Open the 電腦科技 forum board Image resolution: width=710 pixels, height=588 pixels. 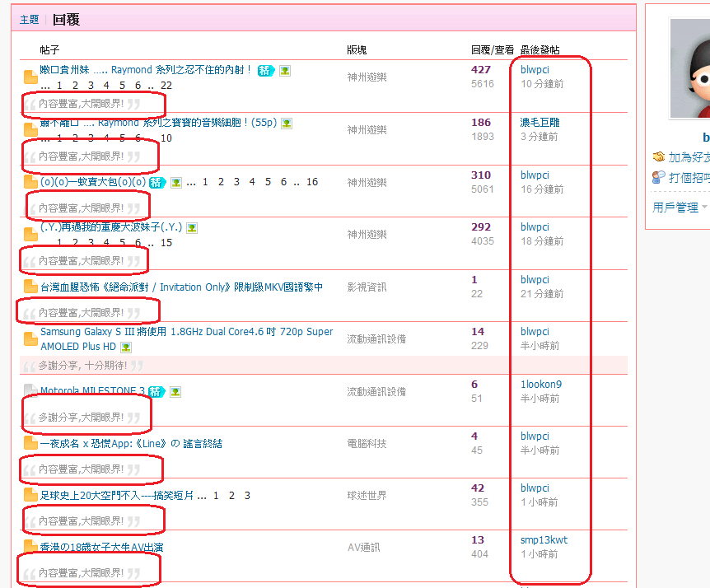[x=367, y=444]
